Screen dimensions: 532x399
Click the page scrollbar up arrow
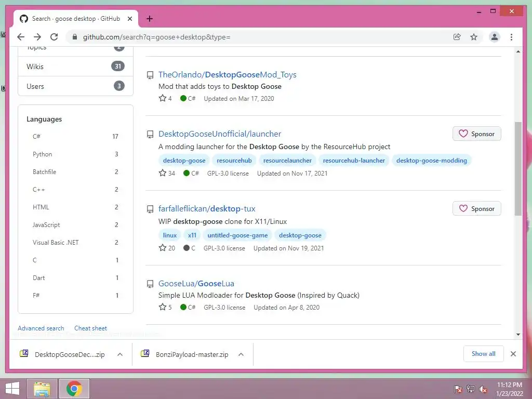[518, 51]
